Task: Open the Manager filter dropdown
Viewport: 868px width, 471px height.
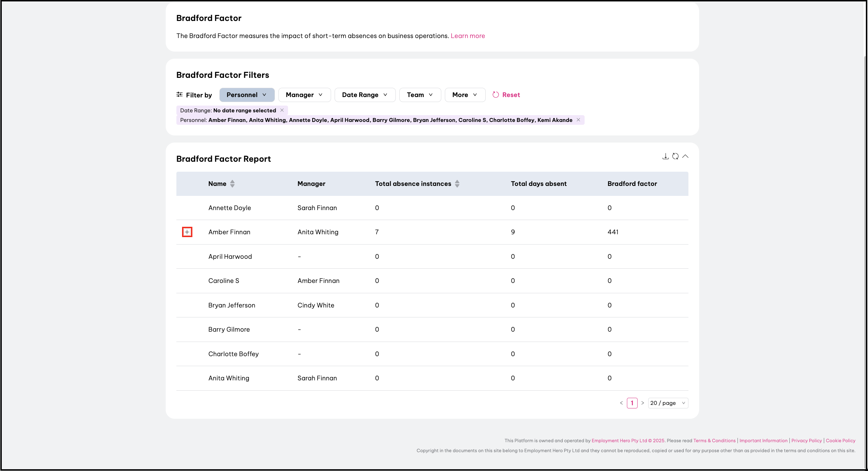Action: pyautogui.click(x=304, y=95)
